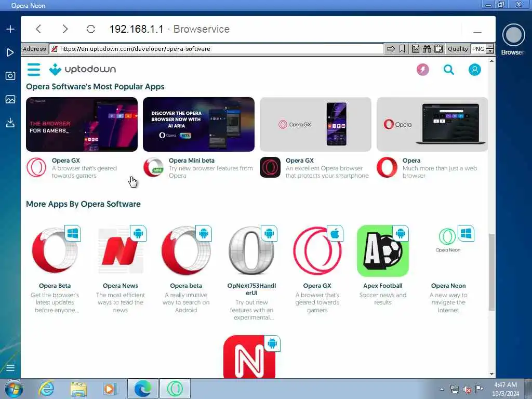
Task: Click the Browservice Go arrow button
Action: [391, 49]
